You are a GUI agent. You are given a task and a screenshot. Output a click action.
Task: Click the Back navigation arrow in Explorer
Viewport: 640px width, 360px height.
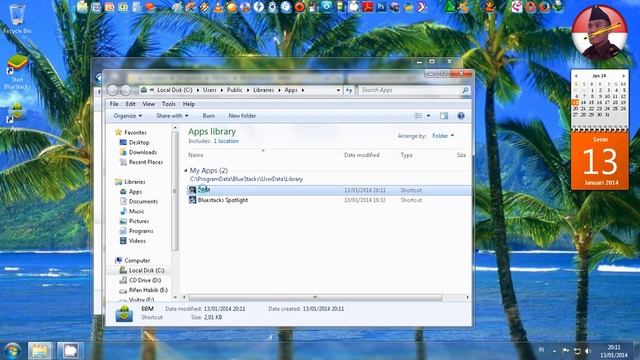click(113, 90)
